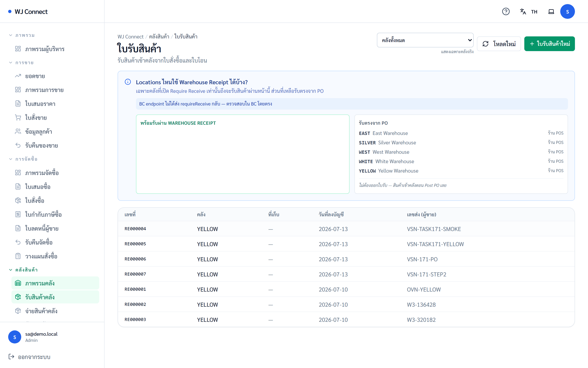
Task: Collapse the การจัดซื้อ sidebar section
Action: point(23,159)
